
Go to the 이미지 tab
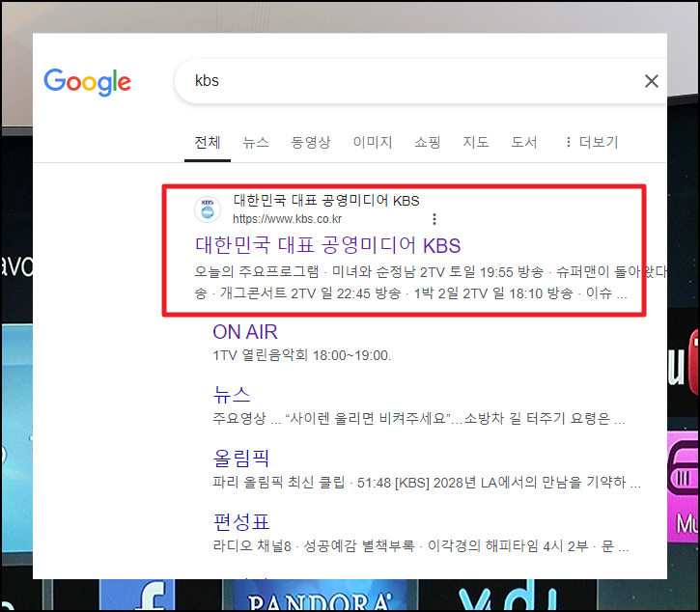pos(373,143)
